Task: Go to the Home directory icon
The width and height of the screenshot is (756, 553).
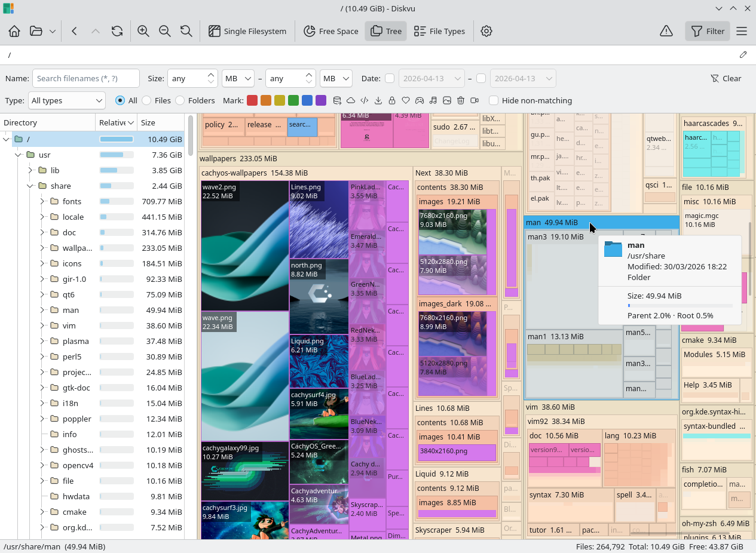Action: coord(14,31)
